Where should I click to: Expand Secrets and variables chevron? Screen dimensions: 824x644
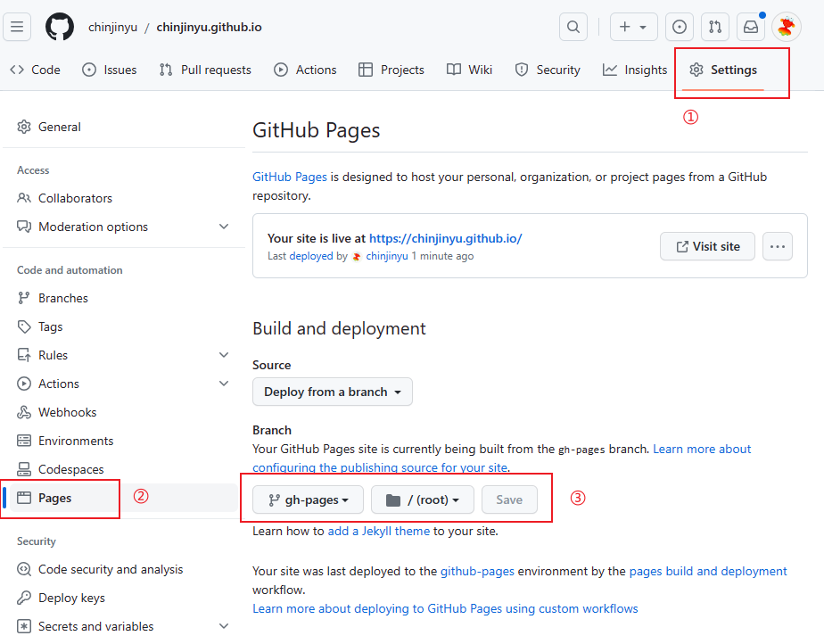224,626
